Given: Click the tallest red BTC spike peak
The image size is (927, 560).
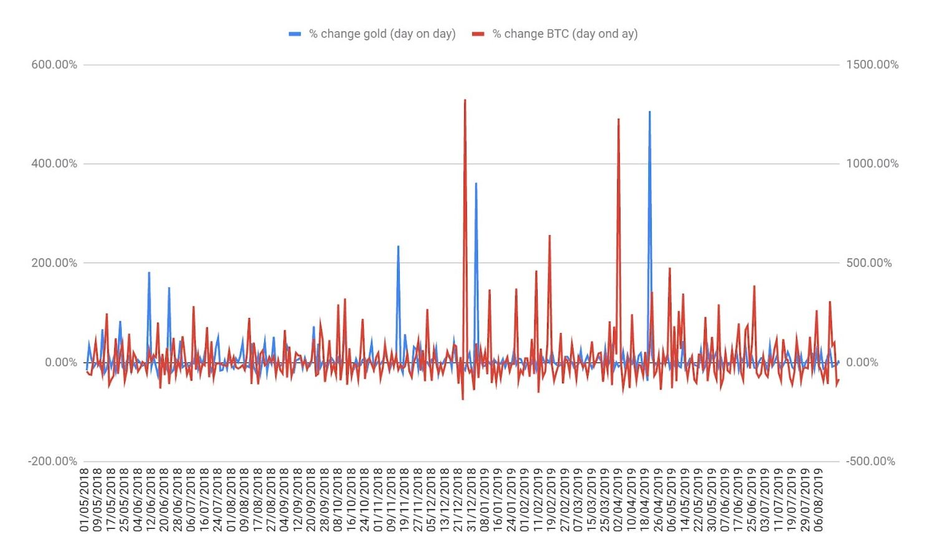Looking at the screenshot, I should pos(465,100).
